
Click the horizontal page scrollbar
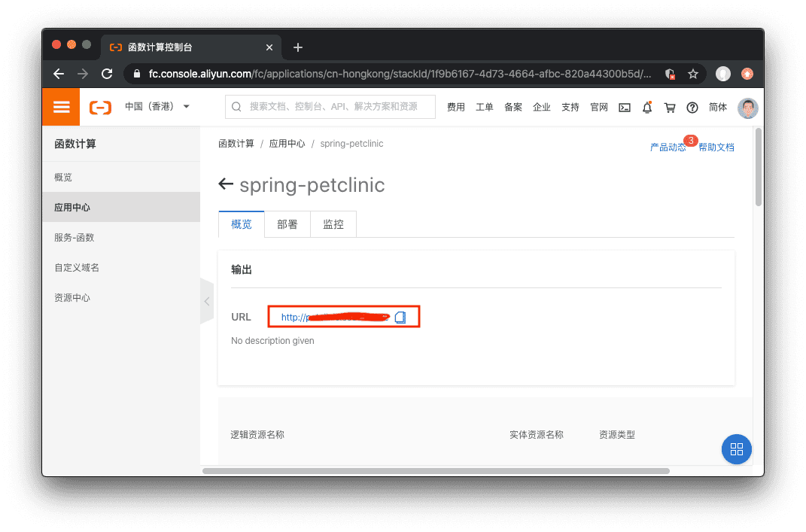point(436,471)
